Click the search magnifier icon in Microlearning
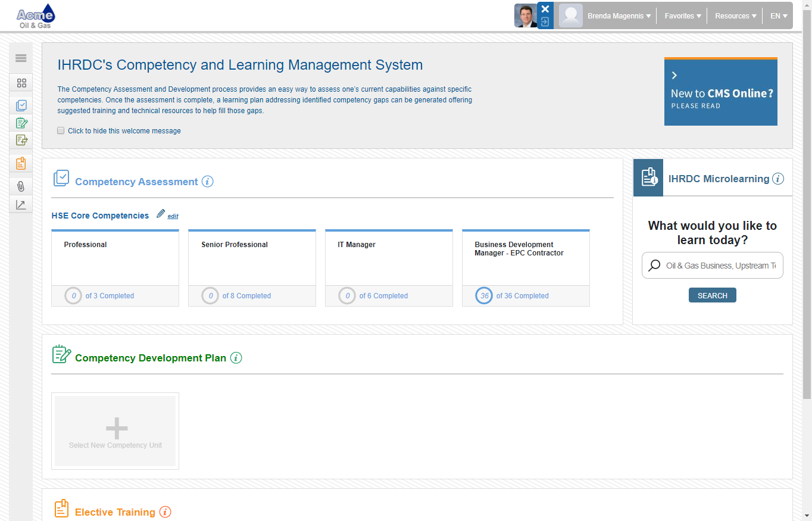Image resolution: width=812 pixels, height=521 pixels. tap(654, 266)
